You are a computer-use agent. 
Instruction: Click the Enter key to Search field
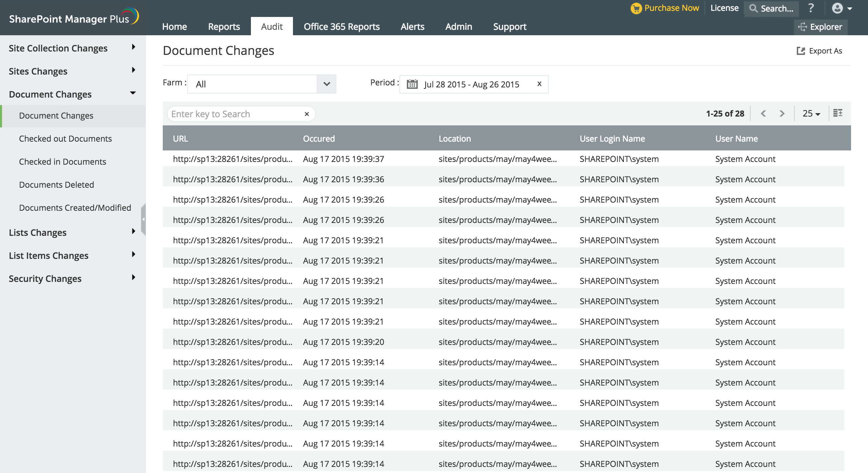pos(234,114)
